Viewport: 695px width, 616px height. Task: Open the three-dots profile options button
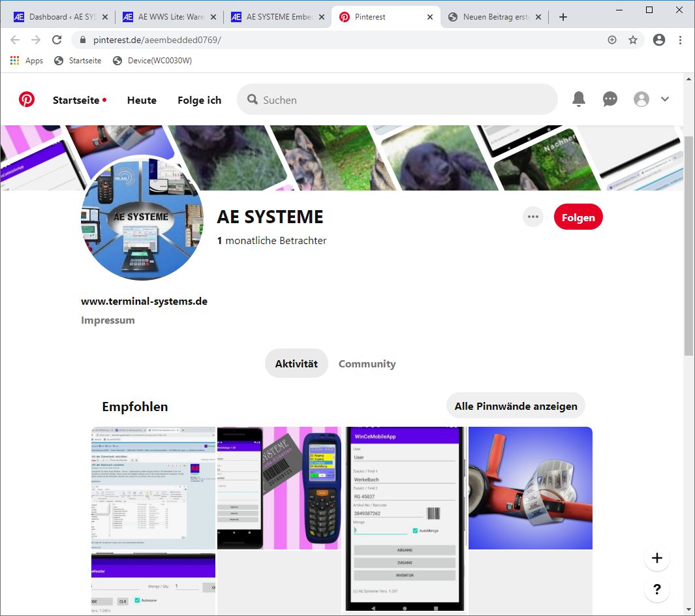click(x=533, y=217)
